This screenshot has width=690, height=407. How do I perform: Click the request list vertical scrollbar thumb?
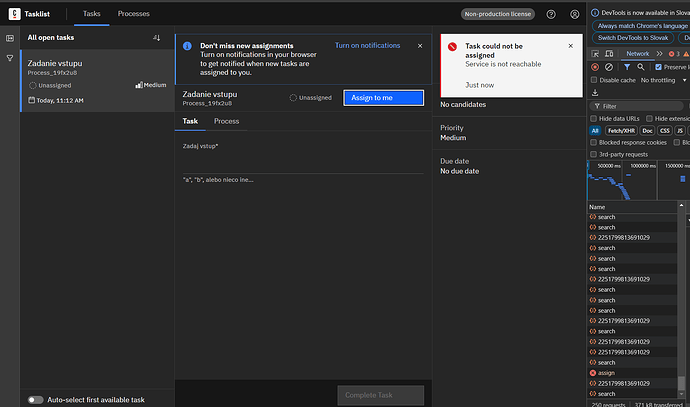(681, 383)
